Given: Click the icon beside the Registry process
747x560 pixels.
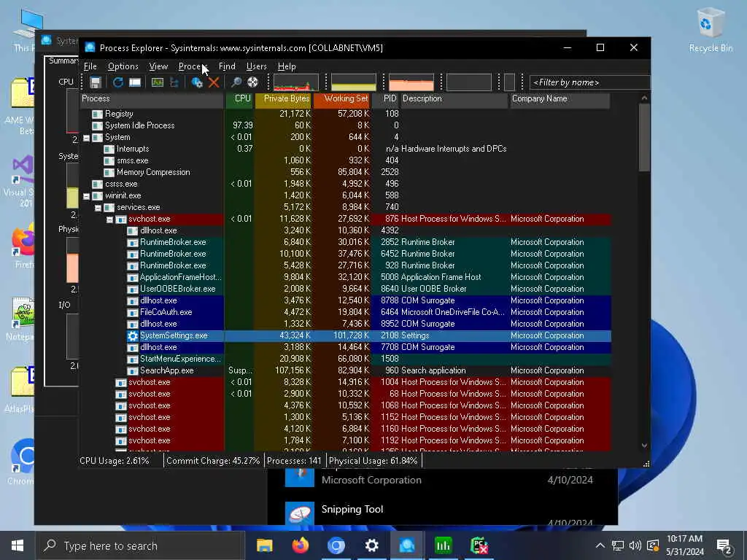Looking at the screenshot, I should pyautogui.click(x=97, y=114).
